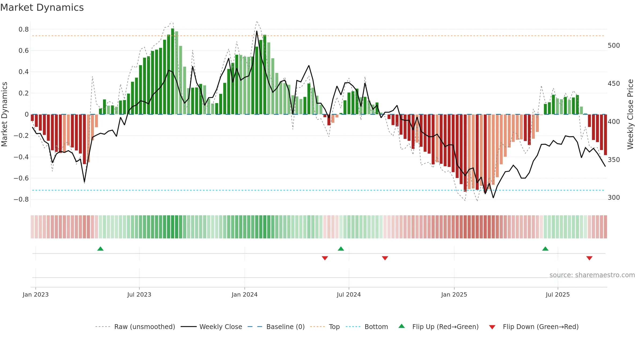Click the orange dashed Top threshold line
644x362 pixels.
point(318,36)
